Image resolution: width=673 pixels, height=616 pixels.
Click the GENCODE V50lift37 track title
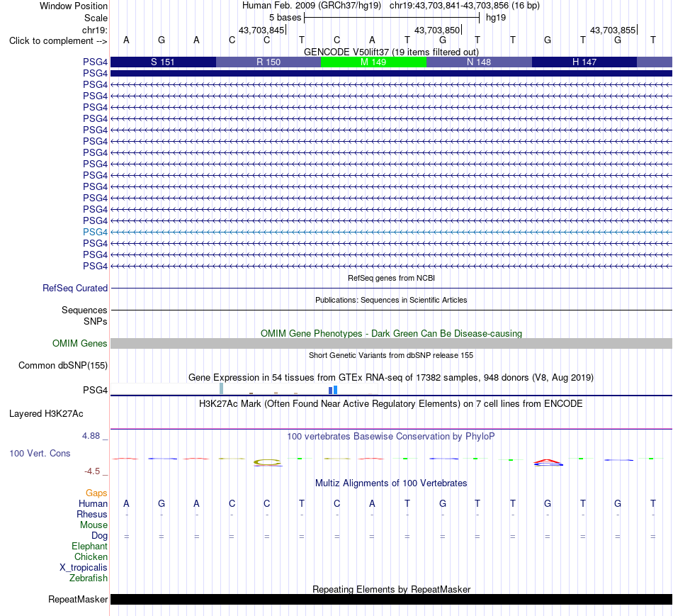(x=392, y=52)
